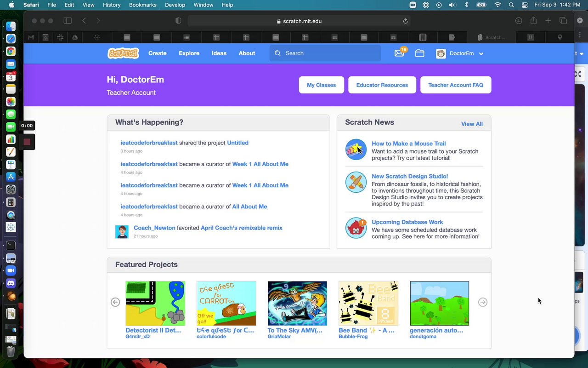Screen dimensions: 588x368
Task: Open the Explore page
Action: click(x=189, y=53)
